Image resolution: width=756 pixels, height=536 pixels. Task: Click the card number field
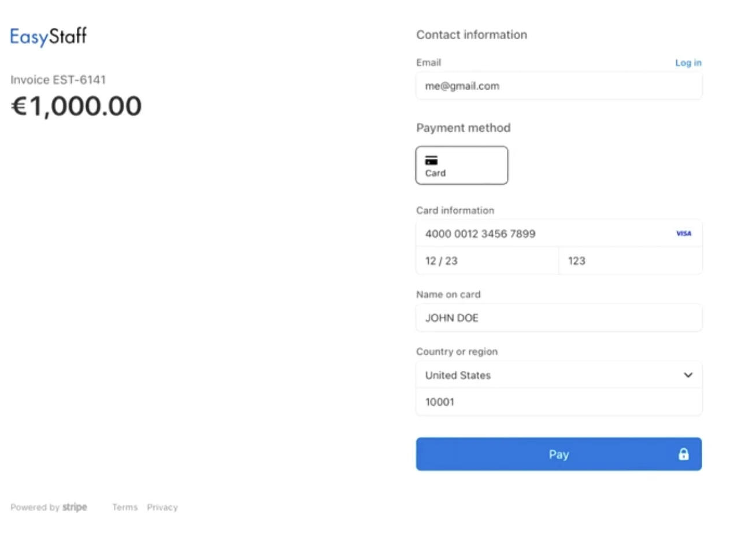(x=543, y=233)
